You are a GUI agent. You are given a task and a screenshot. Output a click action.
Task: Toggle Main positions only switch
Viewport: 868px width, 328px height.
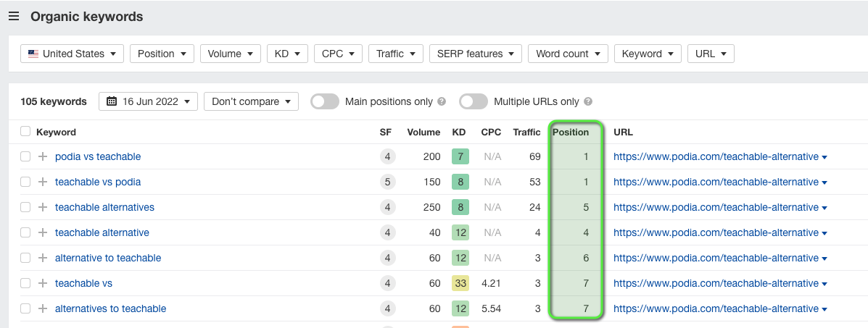tap(324, 102)
